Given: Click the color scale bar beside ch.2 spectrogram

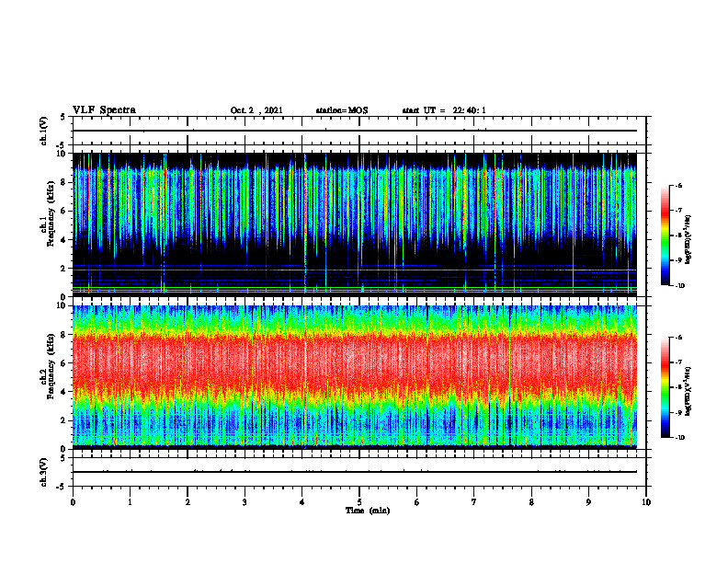Looking at the screenshot, I should (x=665, y=387).
